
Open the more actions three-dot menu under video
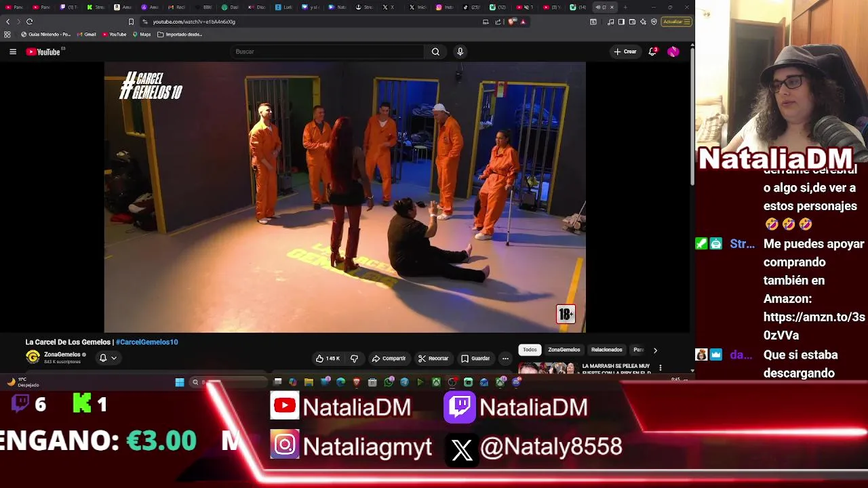coord(505,359)
